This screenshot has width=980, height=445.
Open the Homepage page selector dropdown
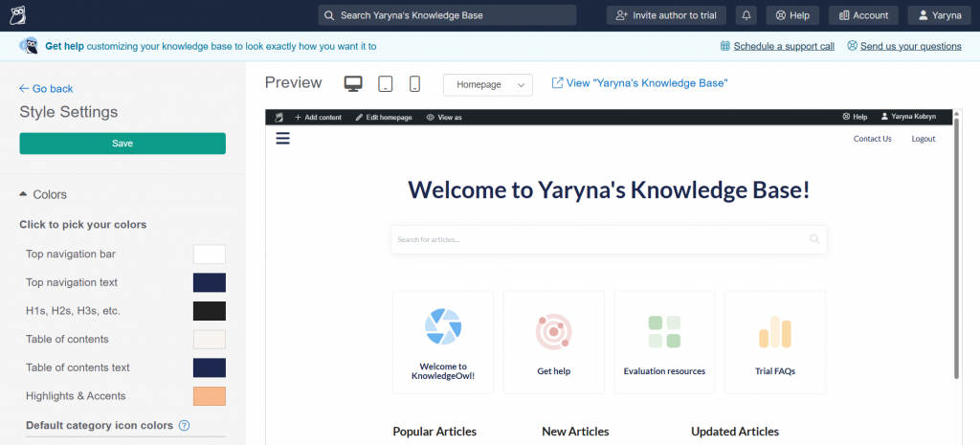487,85
